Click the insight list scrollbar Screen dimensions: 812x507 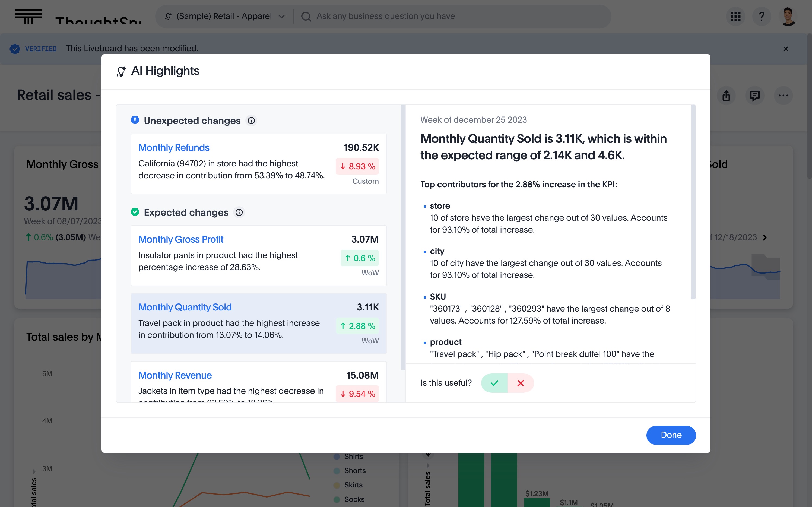pos(403,237)
